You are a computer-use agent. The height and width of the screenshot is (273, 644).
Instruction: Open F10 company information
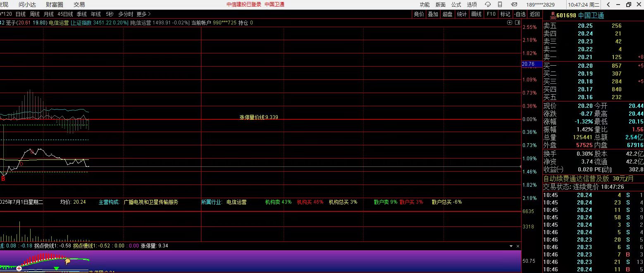point(491,14)
